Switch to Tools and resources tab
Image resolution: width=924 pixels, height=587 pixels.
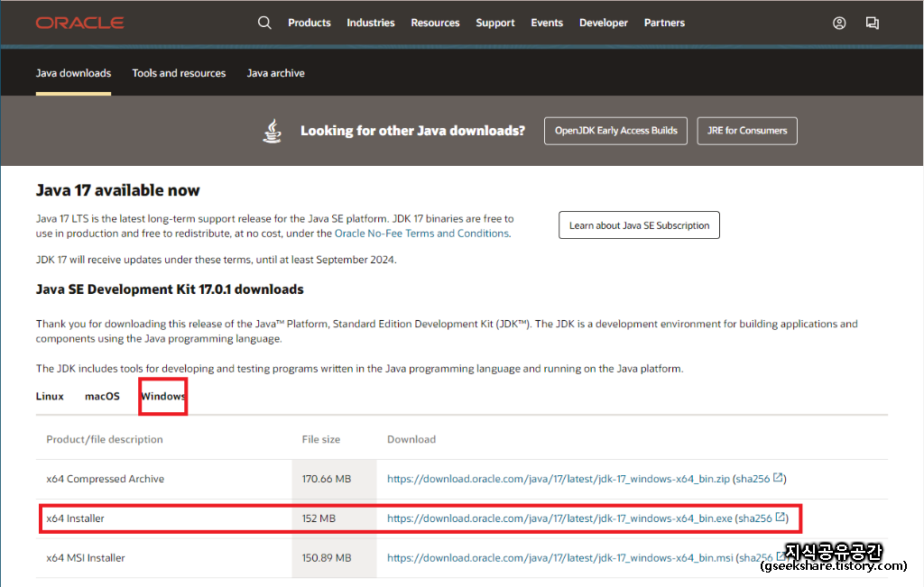[x=179, y=73]
